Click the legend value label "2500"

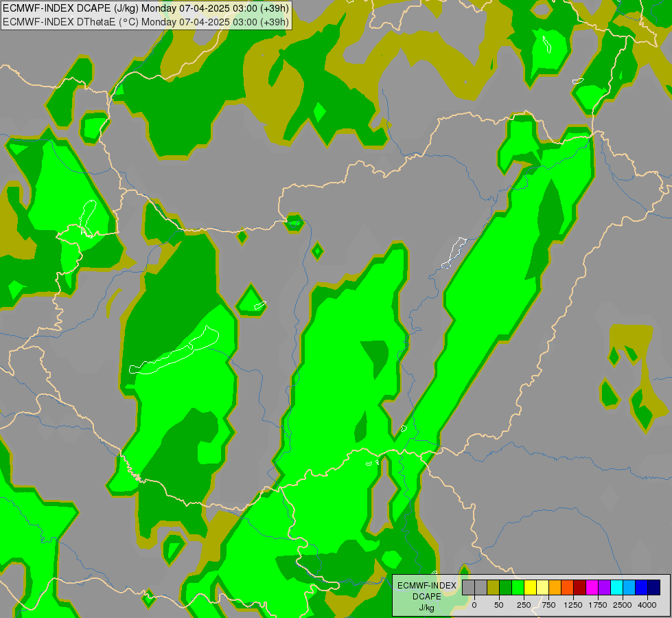coord(623,605)
